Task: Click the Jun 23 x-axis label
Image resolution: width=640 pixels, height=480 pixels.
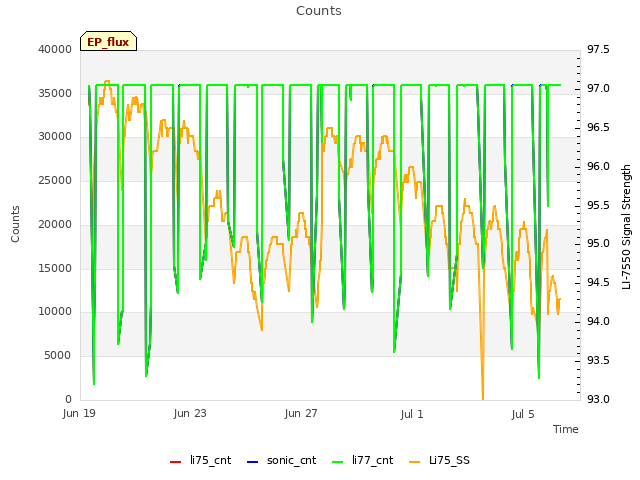Action: (x=190, y=413)
